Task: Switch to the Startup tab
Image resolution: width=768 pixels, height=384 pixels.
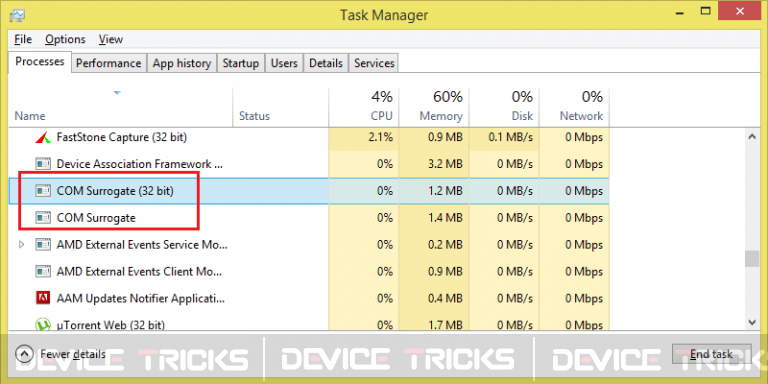Action: [240, 63]
